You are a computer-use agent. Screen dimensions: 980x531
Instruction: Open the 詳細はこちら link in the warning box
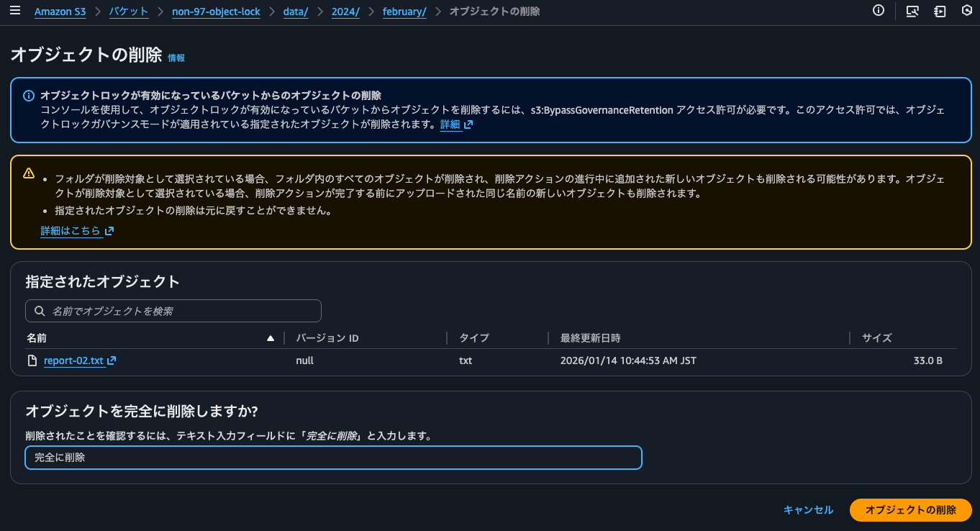71,230
